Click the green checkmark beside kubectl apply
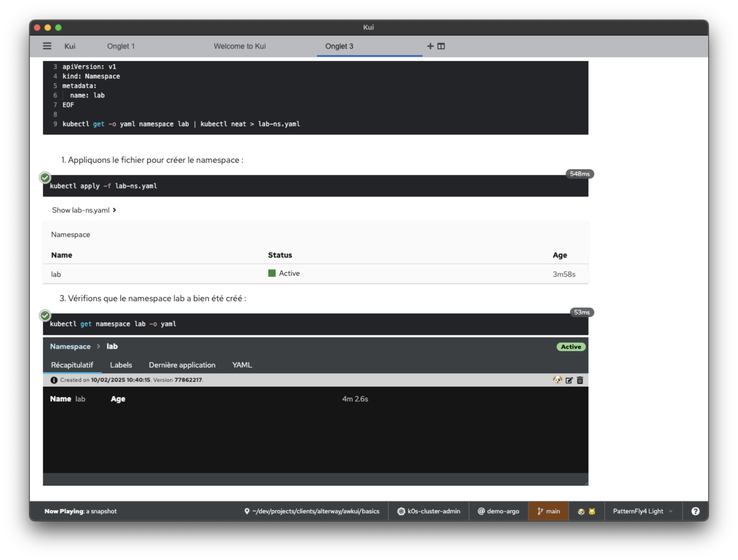The image size is (738, 560). click(x=45, y=178)
